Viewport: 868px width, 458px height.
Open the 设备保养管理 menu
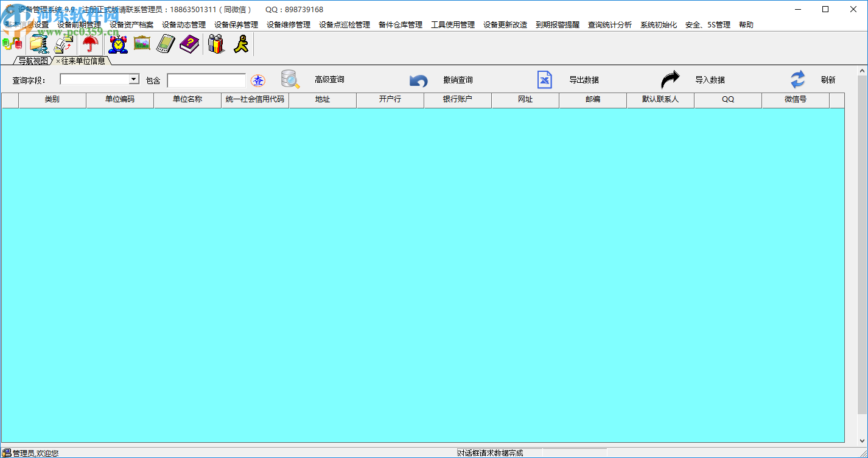point(236,25)
